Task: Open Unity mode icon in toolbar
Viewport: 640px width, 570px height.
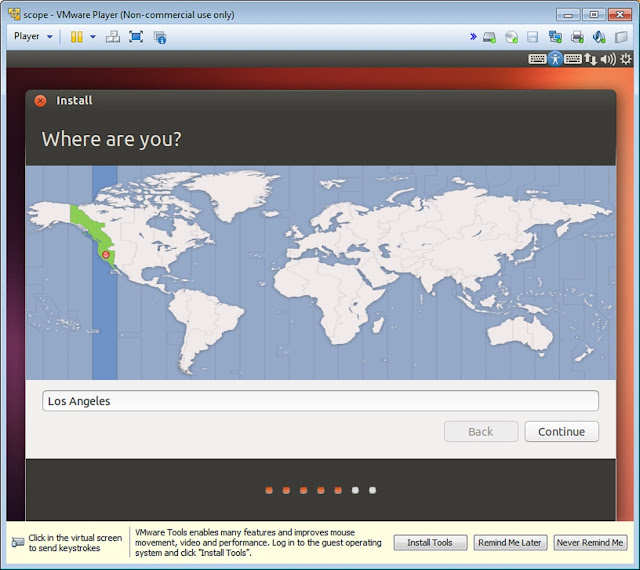Action: [160, 37]
